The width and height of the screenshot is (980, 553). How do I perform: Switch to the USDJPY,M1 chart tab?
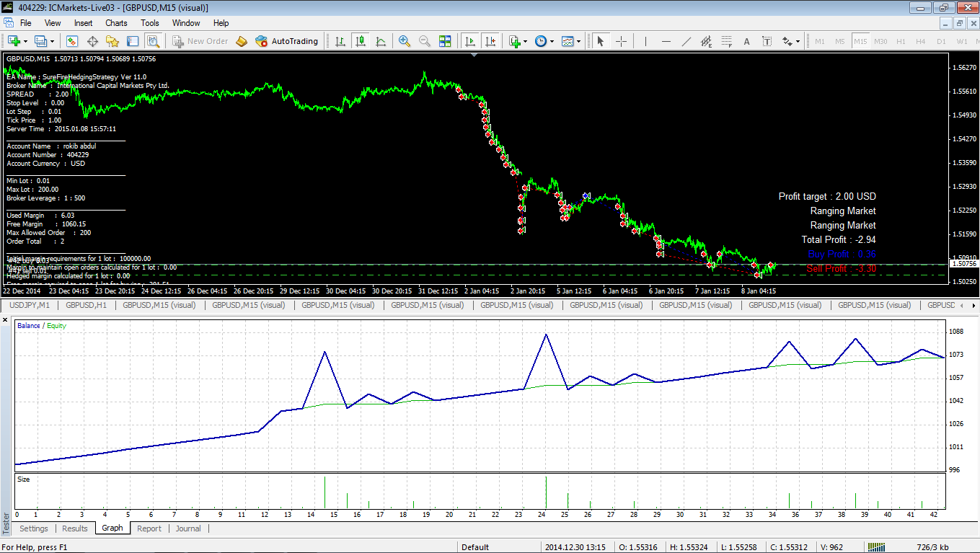[x=30, y=305]
